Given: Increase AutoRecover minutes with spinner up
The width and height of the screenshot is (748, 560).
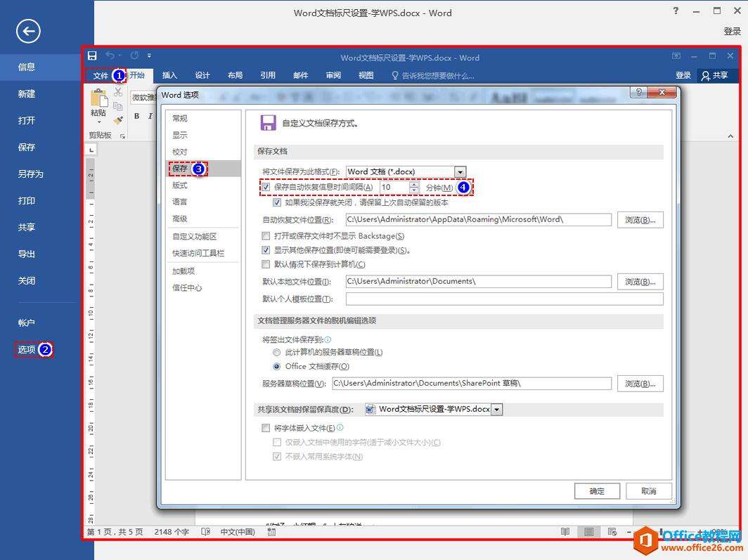Looking at the screenshot, I should pyautogui.click(x=414, y=185).
